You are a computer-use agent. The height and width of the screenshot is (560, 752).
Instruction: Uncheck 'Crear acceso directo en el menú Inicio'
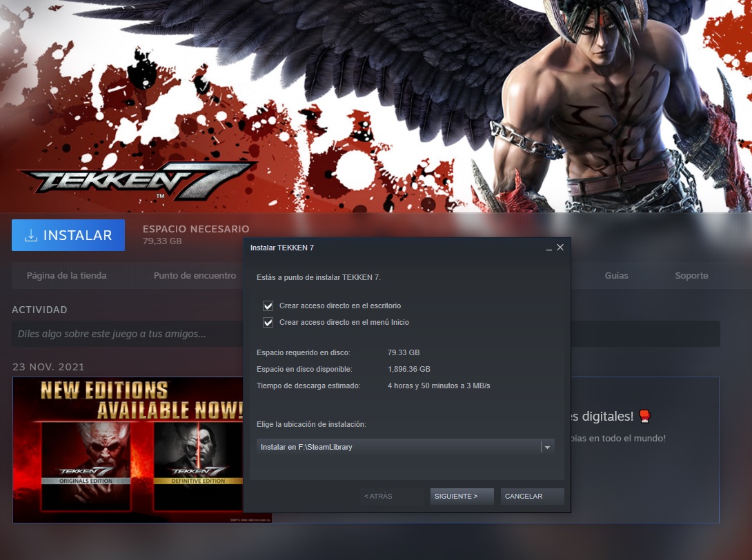[x=268, y=322]
